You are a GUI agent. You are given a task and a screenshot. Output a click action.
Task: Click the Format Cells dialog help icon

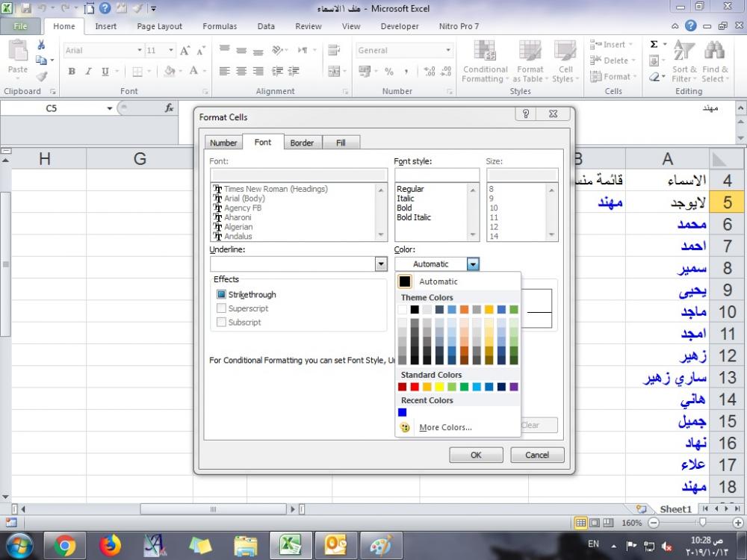click(x=525, y=113)
